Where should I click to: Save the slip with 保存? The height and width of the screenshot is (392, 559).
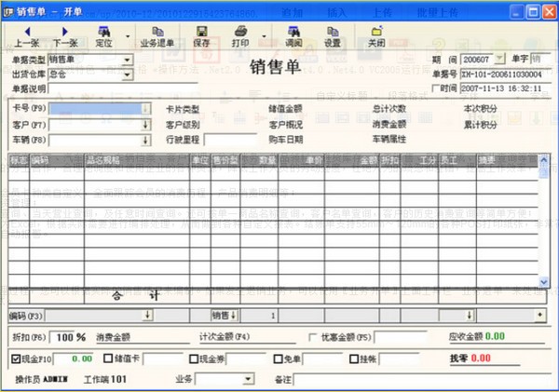[x=202, y=37]
